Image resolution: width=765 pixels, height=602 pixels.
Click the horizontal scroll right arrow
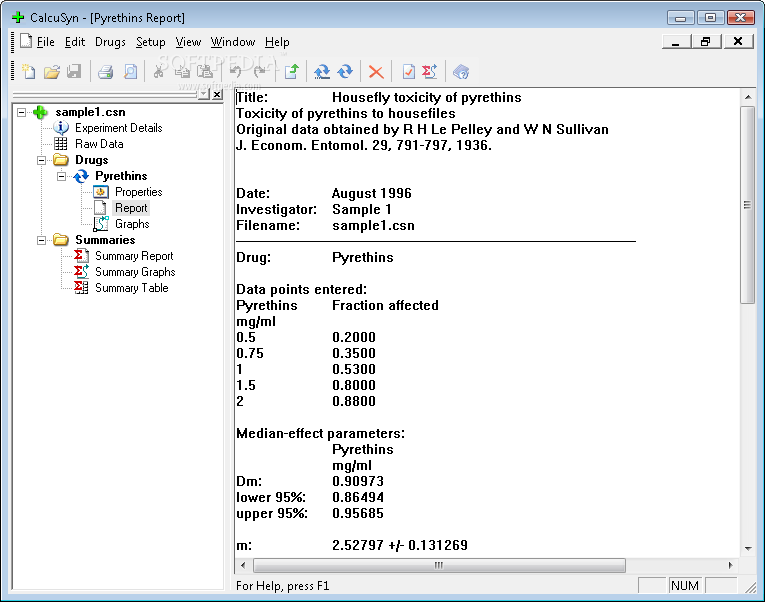point(730,565)
